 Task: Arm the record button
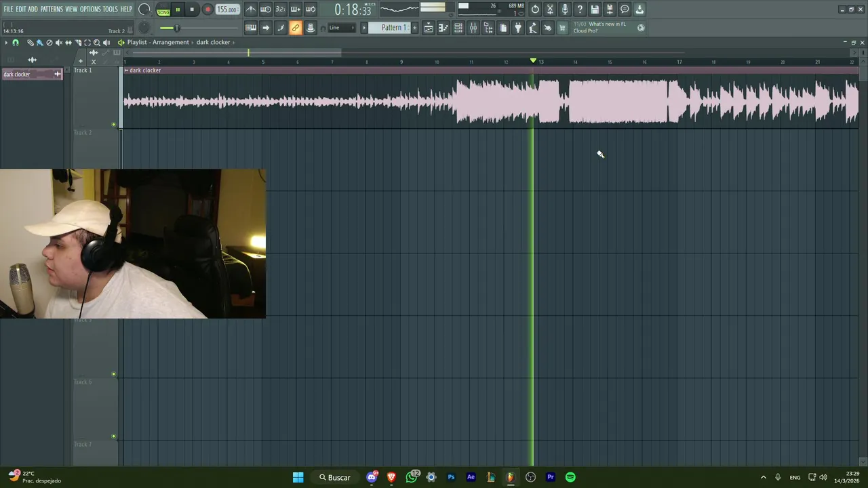click(208, 9)
